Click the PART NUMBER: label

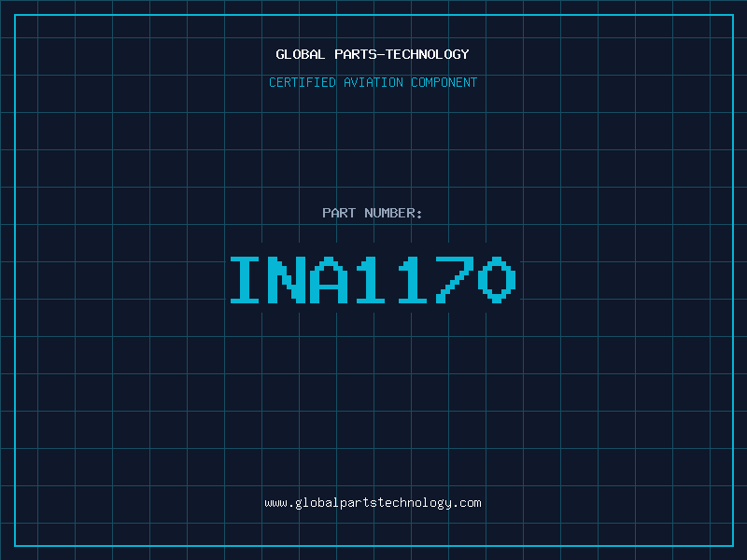click(372, 213)
